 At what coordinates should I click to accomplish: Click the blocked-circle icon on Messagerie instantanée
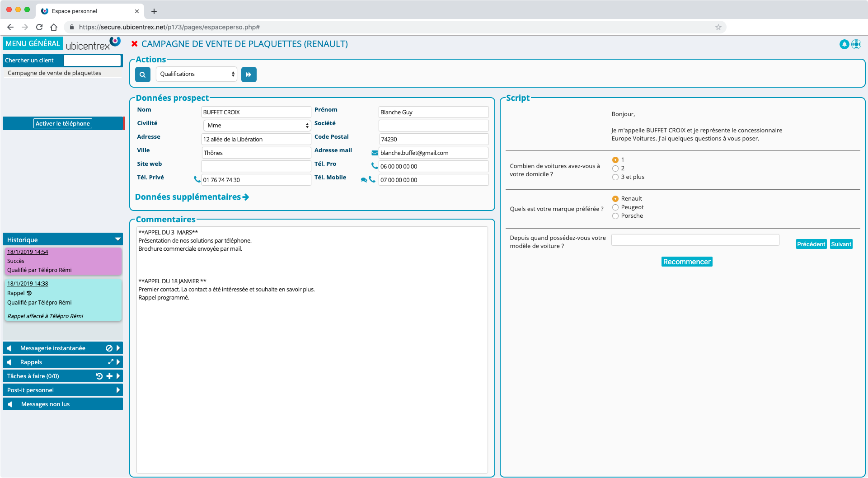[x=109, y=348]
